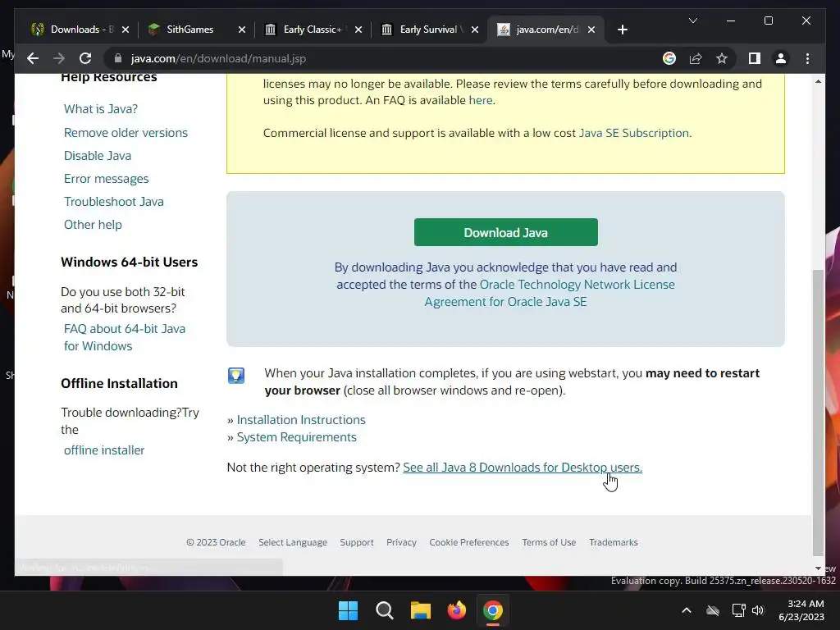
Task: Open FAQ about 64-bit Java link
Action: coord(125,337)
